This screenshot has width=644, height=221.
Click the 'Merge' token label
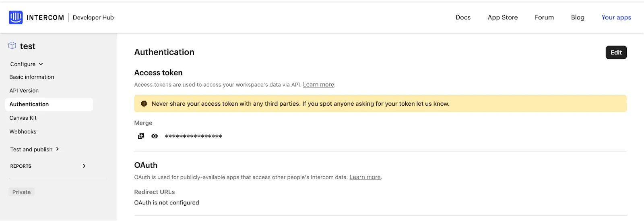click(x=143, y=123)
